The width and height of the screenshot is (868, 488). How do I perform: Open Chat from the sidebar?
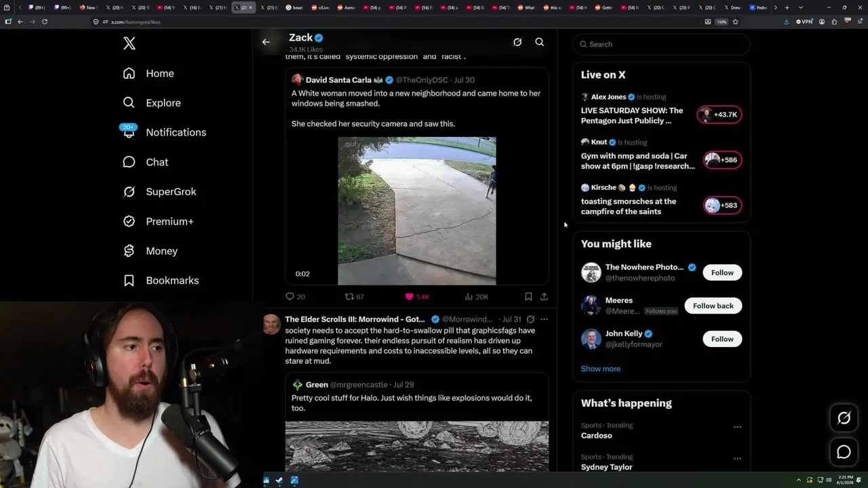pos(145,162)
